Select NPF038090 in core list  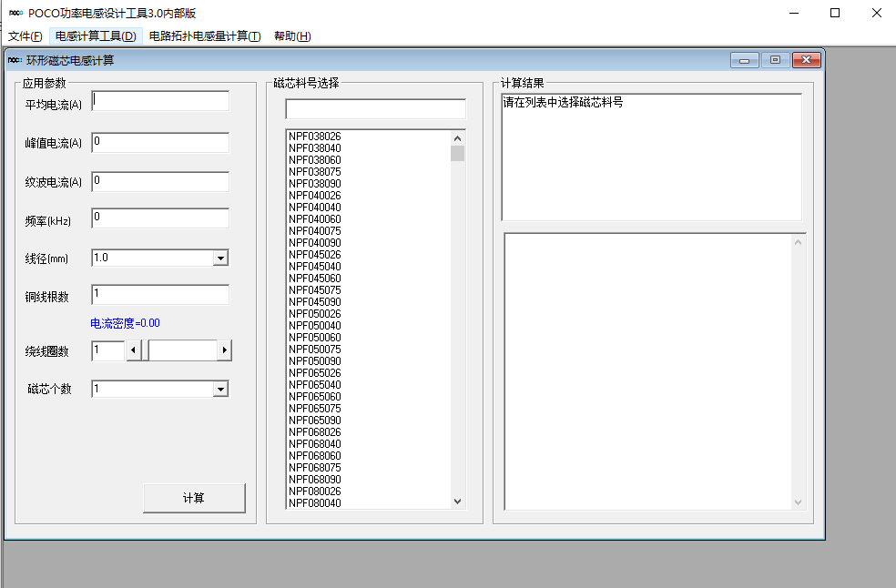click(x=369, y=184)
